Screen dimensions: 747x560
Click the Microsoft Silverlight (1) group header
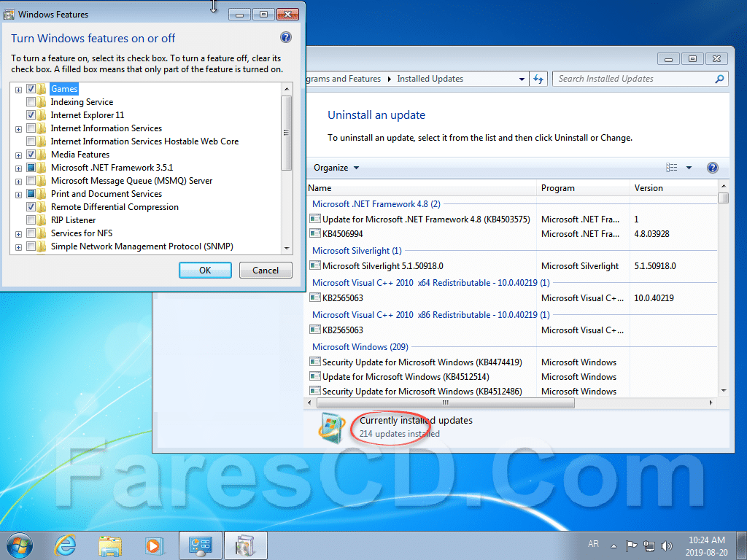tap(357, 251)
